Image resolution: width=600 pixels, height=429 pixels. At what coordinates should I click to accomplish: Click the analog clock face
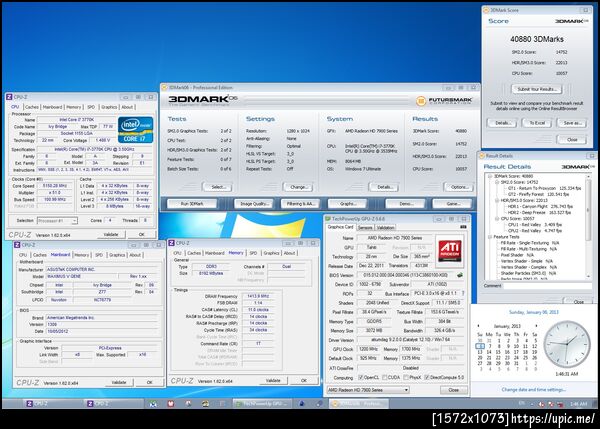(567, 344)
